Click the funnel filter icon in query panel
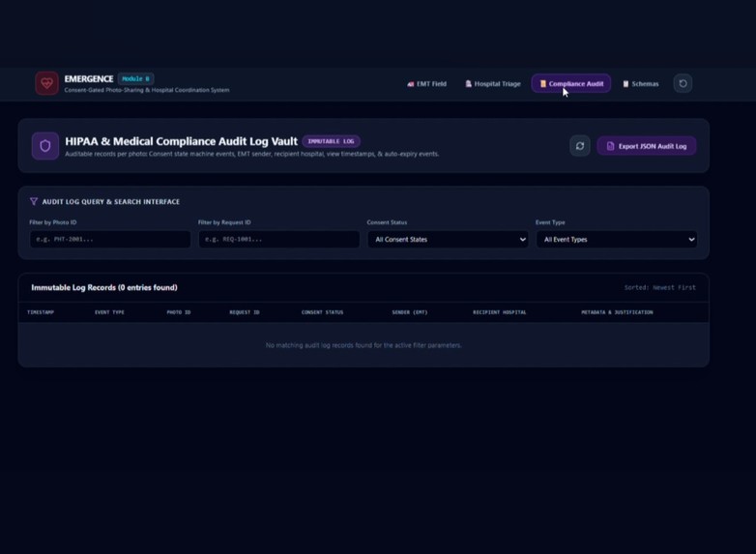This screenshot has width=756, height=554. pyautogui.click(x=33, y=201)
